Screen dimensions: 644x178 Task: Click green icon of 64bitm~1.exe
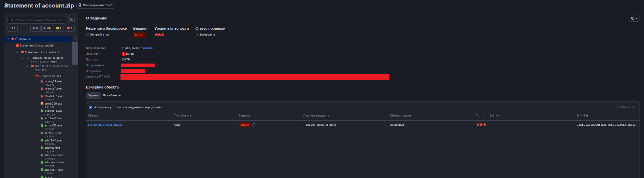tap(42, 111)
